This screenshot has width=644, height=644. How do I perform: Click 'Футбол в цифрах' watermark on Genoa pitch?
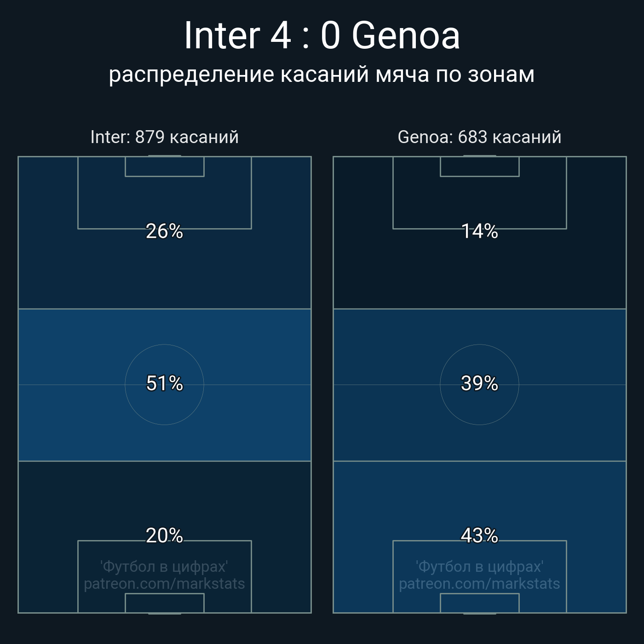[479, 567]
